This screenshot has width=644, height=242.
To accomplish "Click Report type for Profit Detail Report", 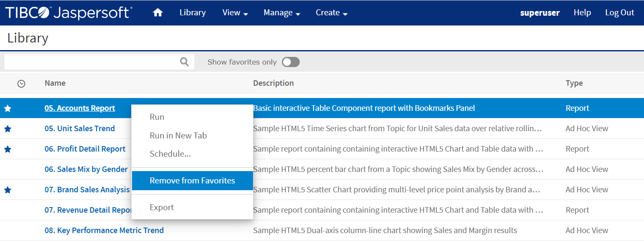I will coord(577,149).
